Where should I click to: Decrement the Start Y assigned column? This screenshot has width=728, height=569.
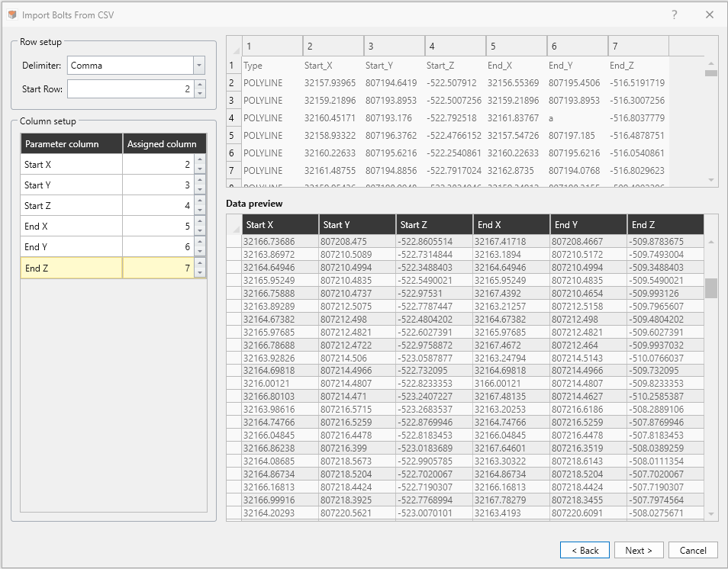[200, 189]
